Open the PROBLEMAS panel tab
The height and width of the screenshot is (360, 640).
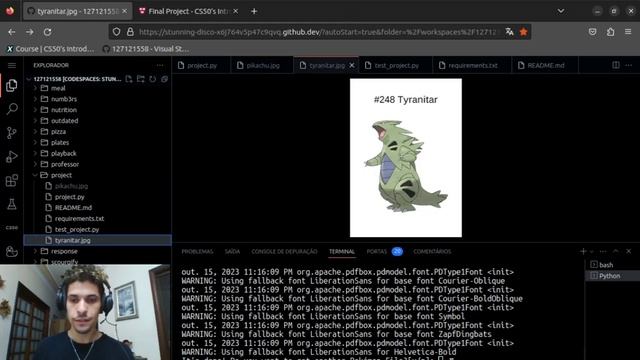coord(197,252)
